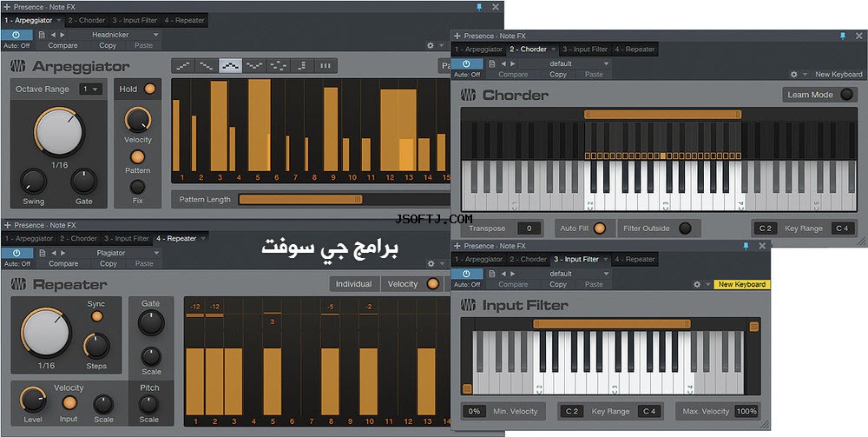The height and width of the screenshot is (437, 868).
Task: Open the Chorder window gear settings icon
Action: coord(793,74)
